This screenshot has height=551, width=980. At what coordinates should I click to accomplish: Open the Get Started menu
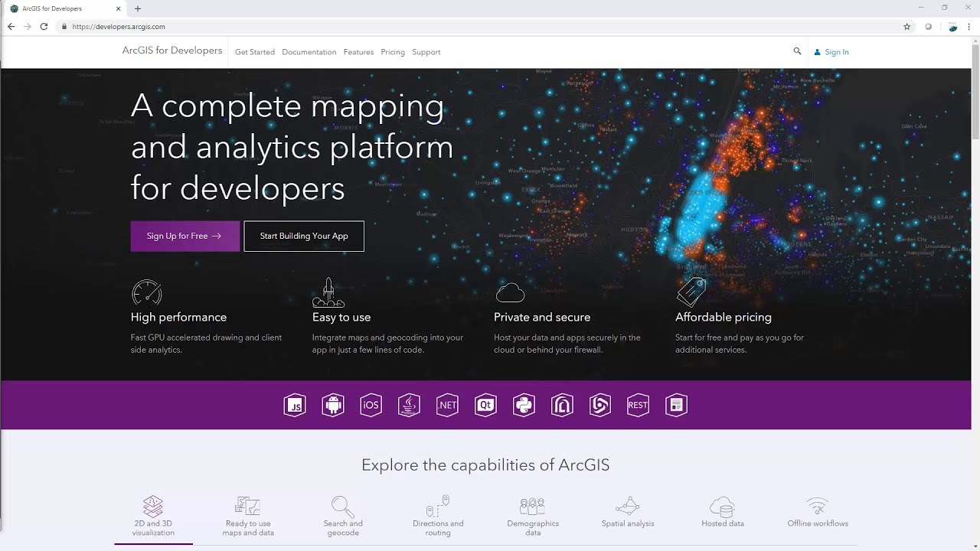click(x=255, y=52)
